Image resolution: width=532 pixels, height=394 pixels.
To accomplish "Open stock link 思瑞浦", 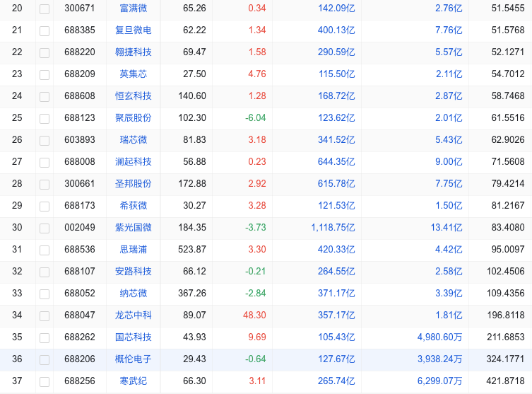I will (134, 249).
